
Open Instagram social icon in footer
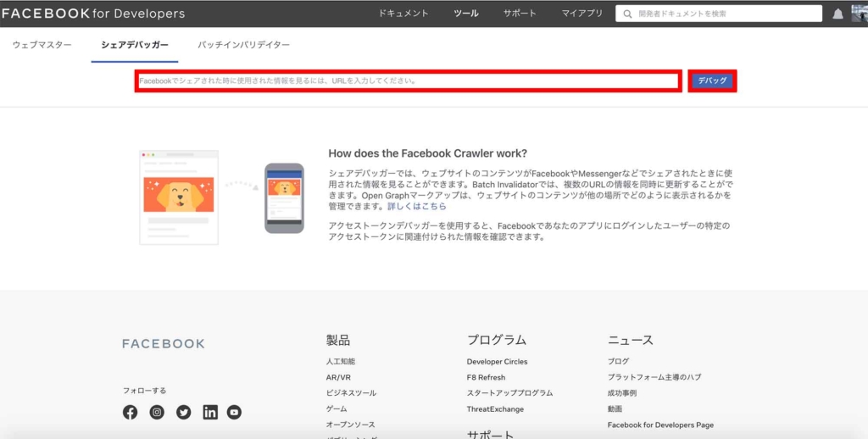point(157,413)
